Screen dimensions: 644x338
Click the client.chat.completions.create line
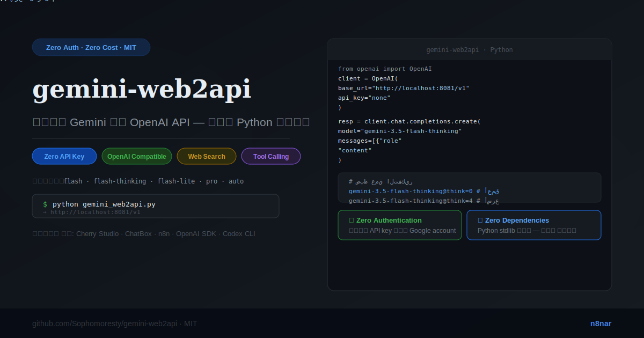pos(409,122)
